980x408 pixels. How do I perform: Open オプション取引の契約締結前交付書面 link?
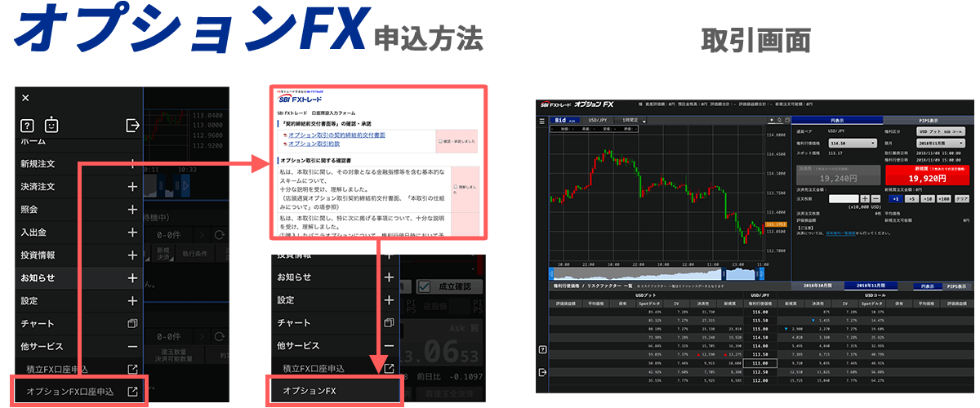click(x=336, y=135)
